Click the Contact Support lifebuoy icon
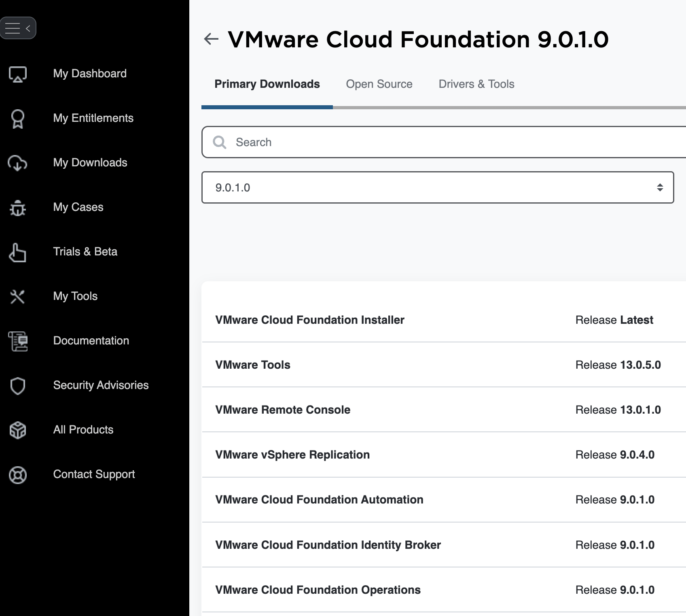 [x=18, y=475]
